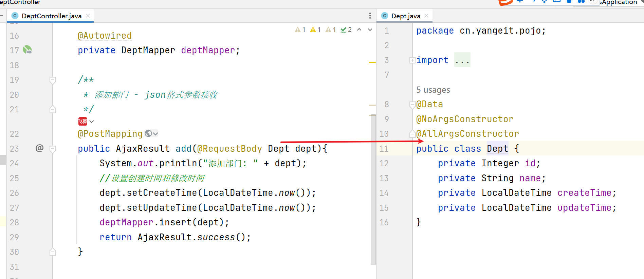Close the Dept.java tab
This screenshot has height=279, width=644.
tap(426, 16)
